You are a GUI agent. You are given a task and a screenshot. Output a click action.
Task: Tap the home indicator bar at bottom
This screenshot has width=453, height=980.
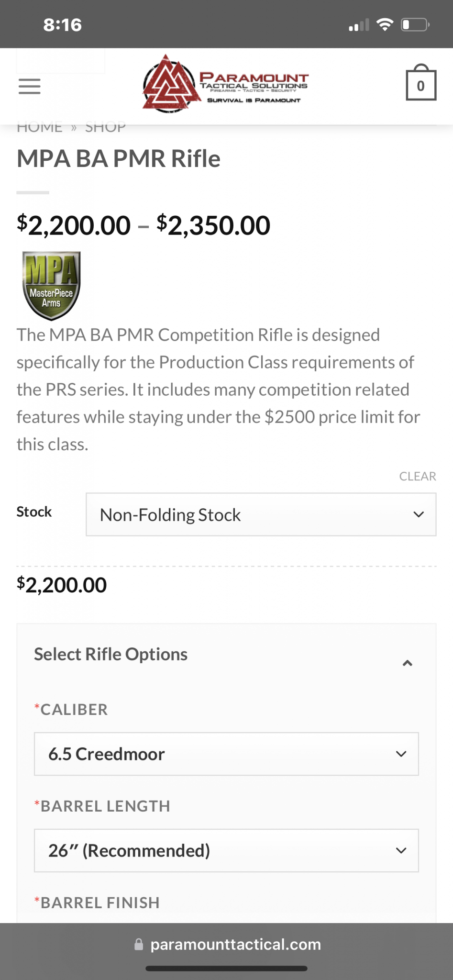pyautogui.click(x=226, y=969)
